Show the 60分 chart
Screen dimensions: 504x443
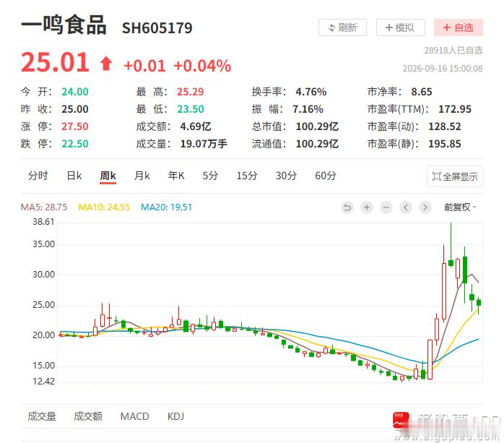[325, 176]
